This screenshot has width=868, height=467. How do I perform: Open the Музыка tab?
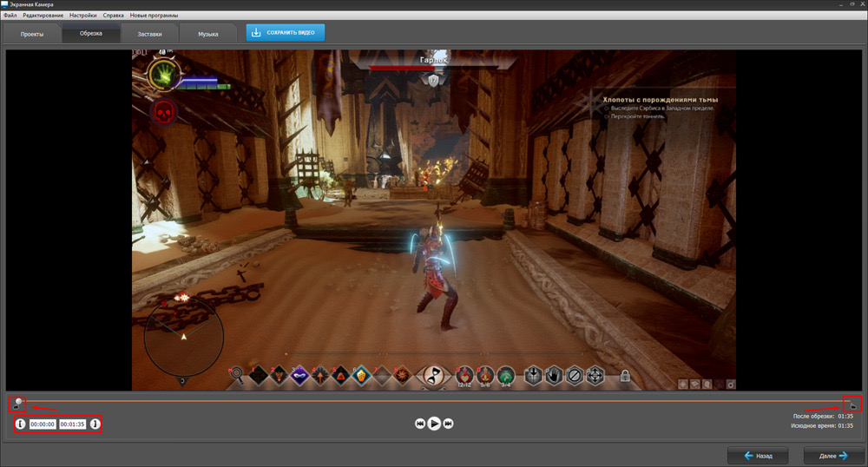(208, 34)
